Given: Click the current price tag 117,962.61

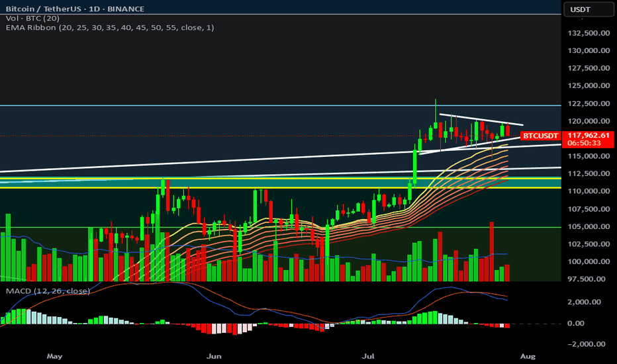Looking at the screenshot, I should click(589, 136).
